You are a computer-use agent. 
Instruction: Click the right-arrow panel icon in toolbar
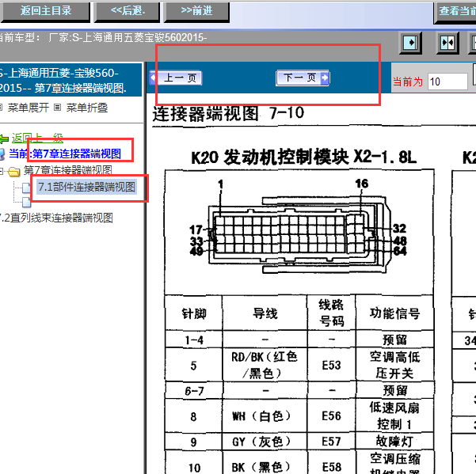(410, 43)
